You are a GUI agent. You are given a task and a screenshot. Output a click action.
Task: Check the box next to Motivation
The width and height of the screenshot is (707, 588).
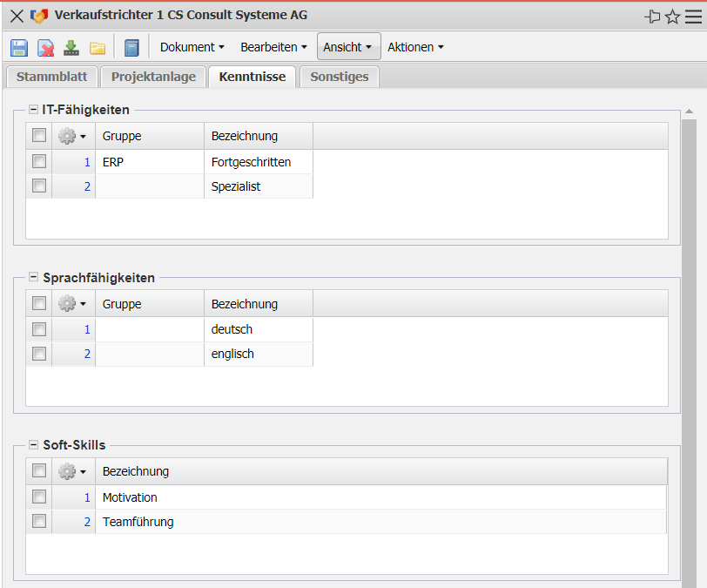coord(39,497)
